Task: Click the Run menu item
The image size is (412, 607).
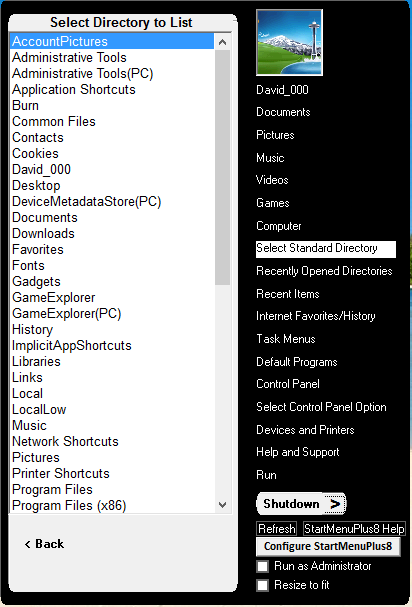Action: click(x=266, y=475)
